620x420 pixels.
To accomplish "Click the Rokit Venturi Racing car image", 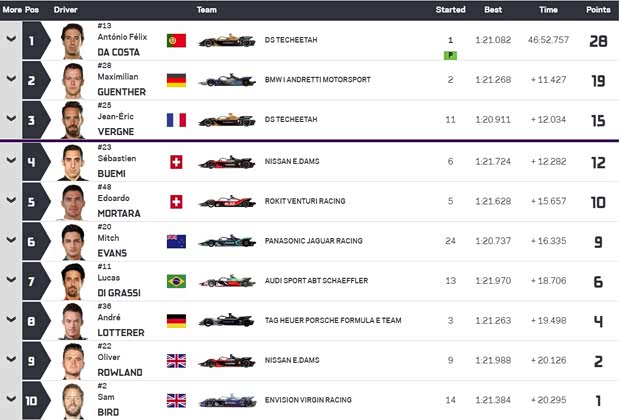I will 227,201.
